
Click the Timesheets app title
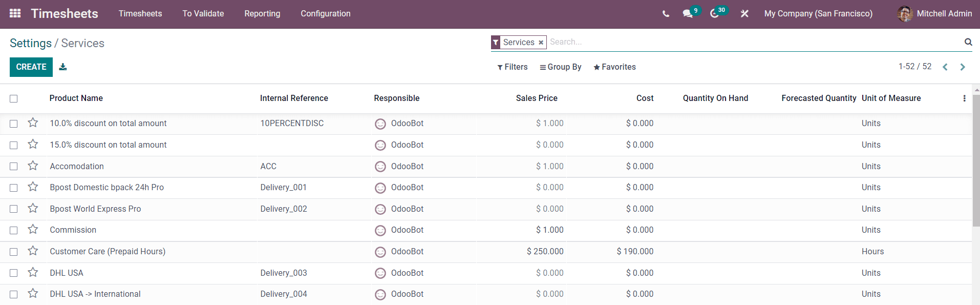[x=65, y=14]
